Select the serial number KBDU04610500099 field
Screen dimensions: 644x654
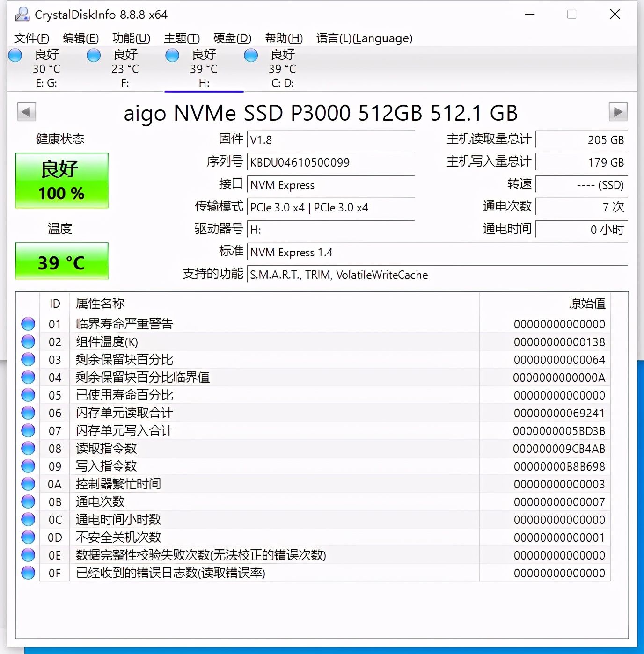pos(331,162)
